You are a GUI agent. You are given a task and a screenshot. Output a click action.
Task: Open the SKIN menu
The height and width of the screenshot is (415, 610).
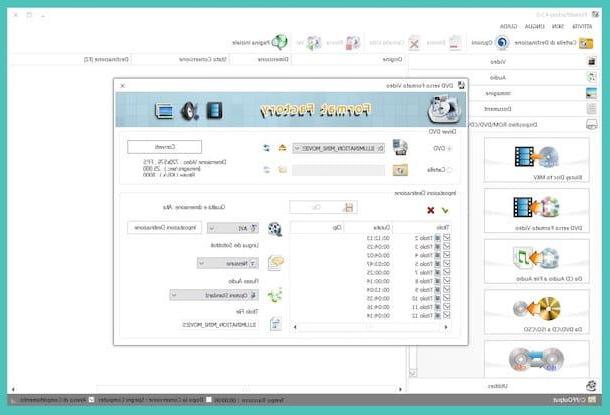click(557, 26)
